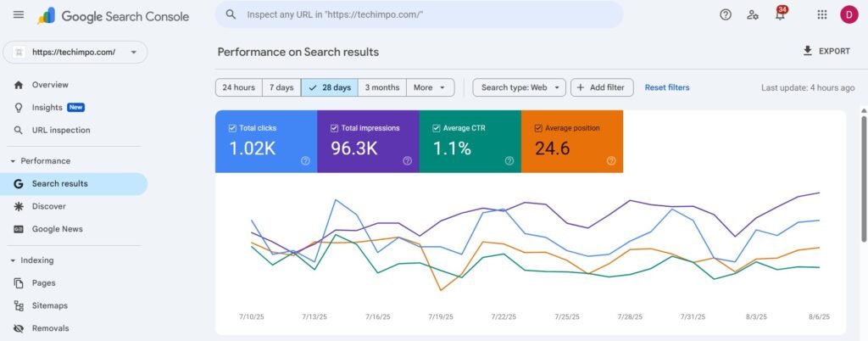Click the Removals icon in sidebar
The width and height of the screenshot is (868, 341).
(x=19, y=328)
